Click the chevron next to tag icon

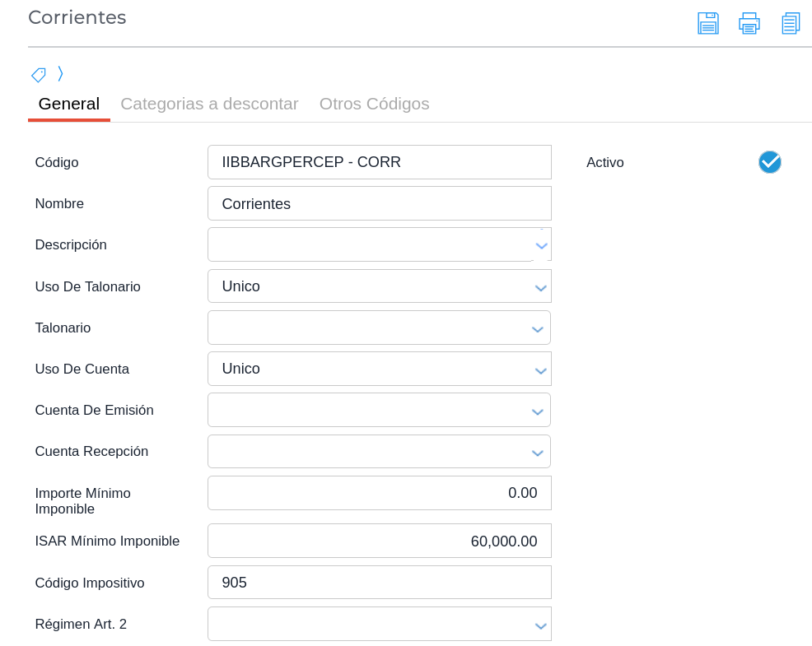60,74
